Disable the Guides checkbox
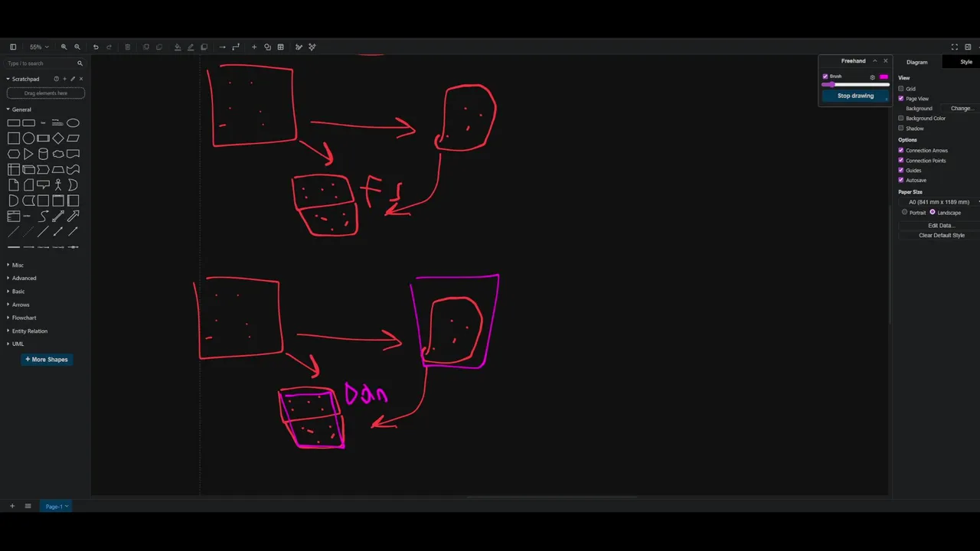980x551 pixels. [901, 171]
